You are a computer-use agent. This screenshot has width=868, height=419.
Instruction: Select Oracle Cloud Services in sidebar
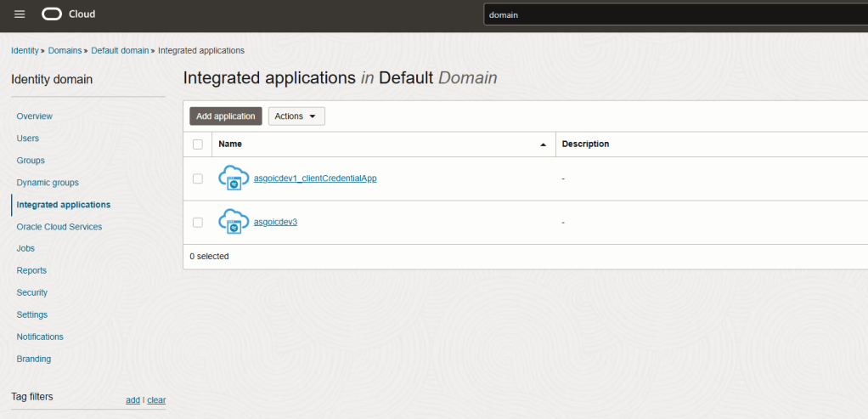tap(59, 227)
